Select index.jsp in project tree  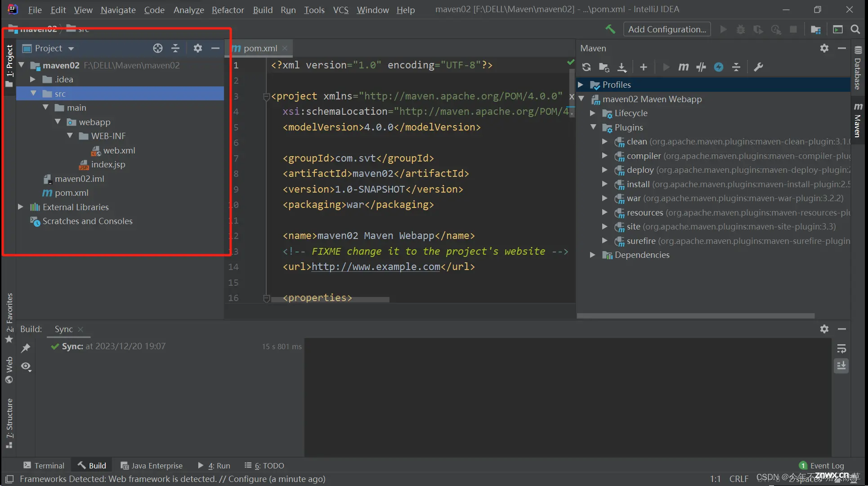(x=102, y=164)
